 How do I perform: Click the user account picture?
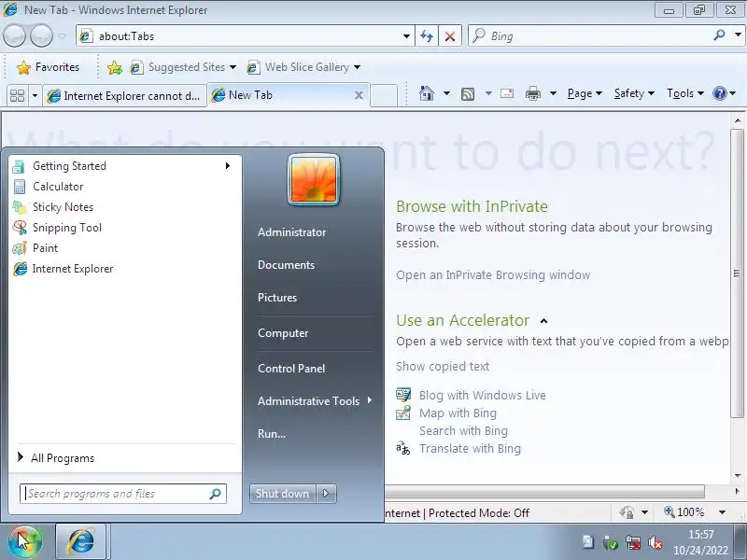(314, 180)
